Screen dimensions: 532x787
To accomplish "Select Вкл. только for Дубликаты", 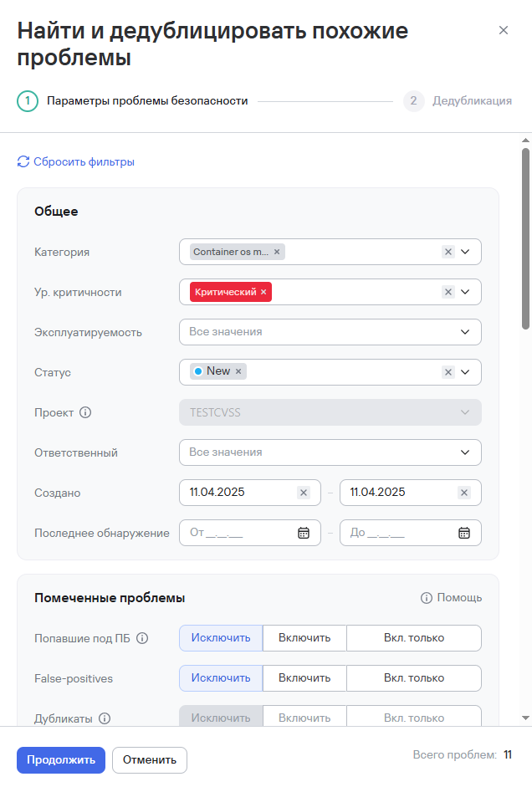I will pos(414,716).
